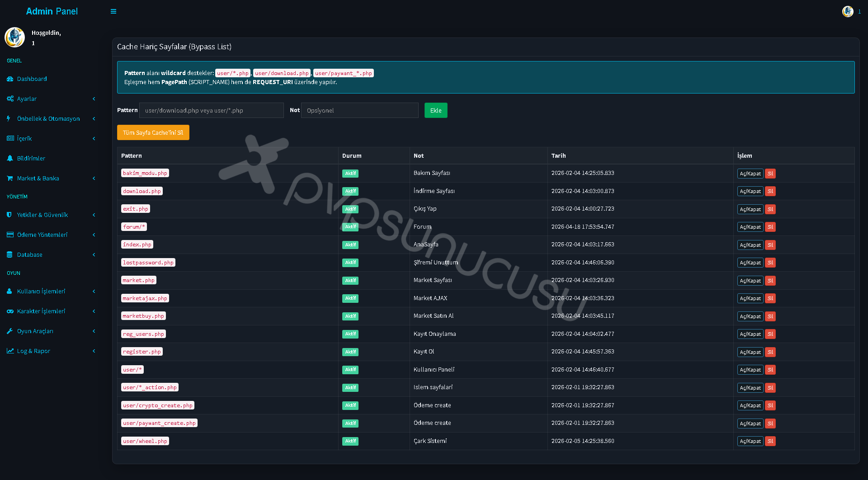Image resolution: width=868 pixels, height=480 pixels.
Task: Go to Admin Panel home link
Action: coord(52,11)
